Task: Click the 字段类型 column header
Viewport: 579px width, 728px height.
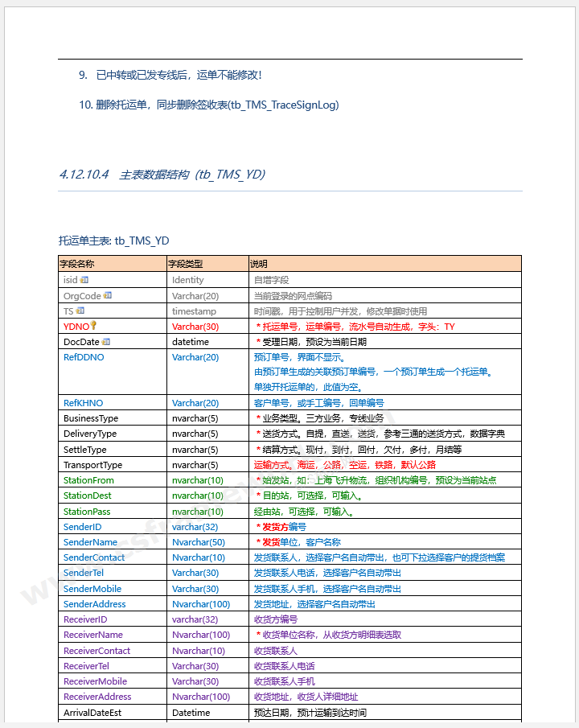Action: [x=186, y=264]
